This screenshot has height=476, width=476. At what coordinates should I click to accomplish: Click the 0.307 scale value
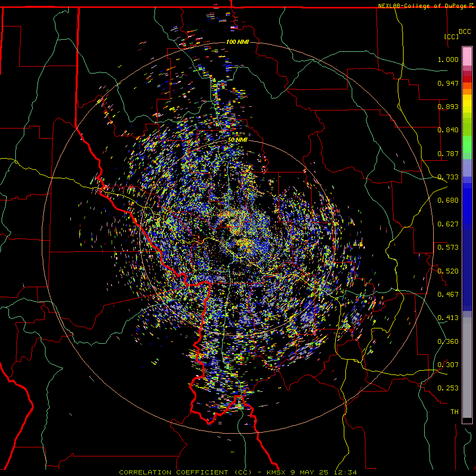click(448, 365)
